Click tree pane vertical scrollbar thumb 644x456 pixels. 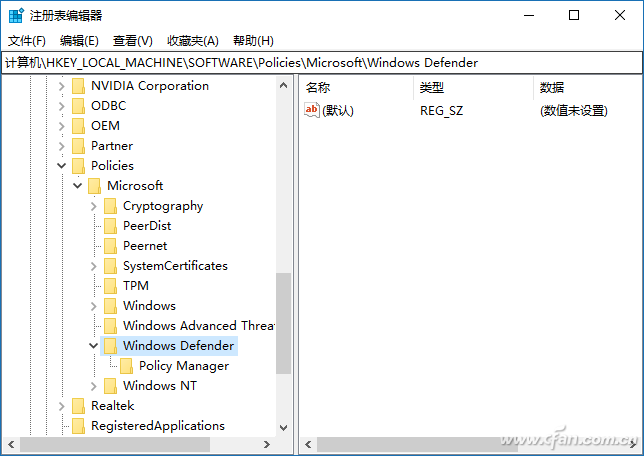[x=283, y=323]
